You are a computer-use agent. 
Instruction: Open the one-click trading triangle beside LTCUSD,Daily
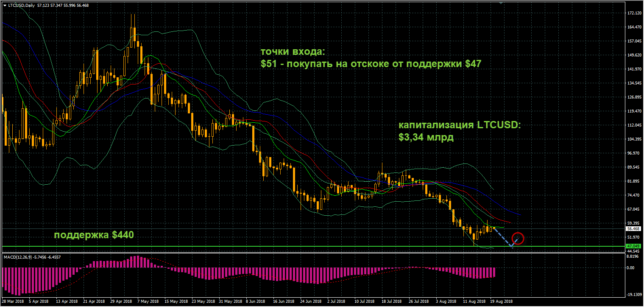coord(5,6)
